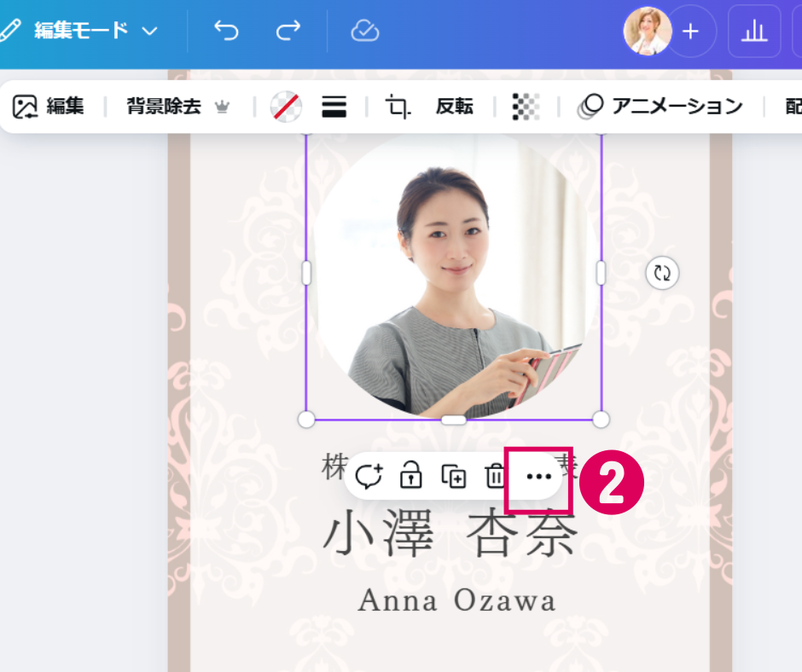Open the アニメーション animation panel
Screen dimensions: 802x672
(x=660, y=107)
